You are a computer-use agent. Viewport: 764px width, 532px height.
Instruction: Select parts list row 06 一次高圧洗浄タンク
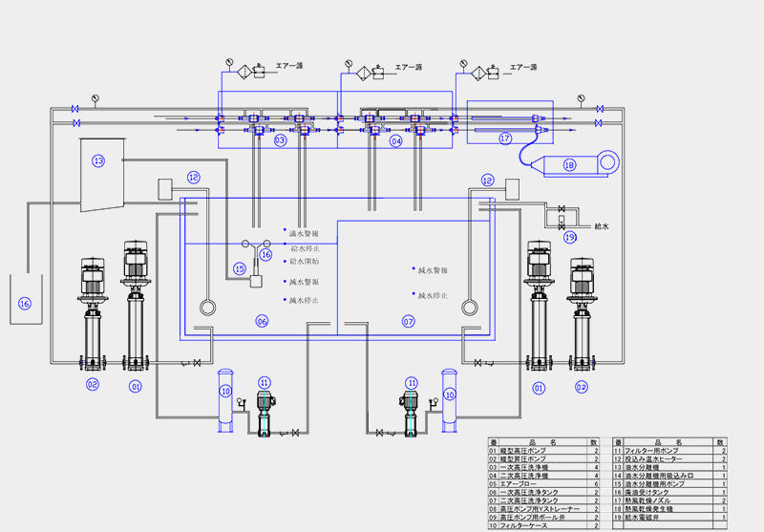(x=543, y=493)
